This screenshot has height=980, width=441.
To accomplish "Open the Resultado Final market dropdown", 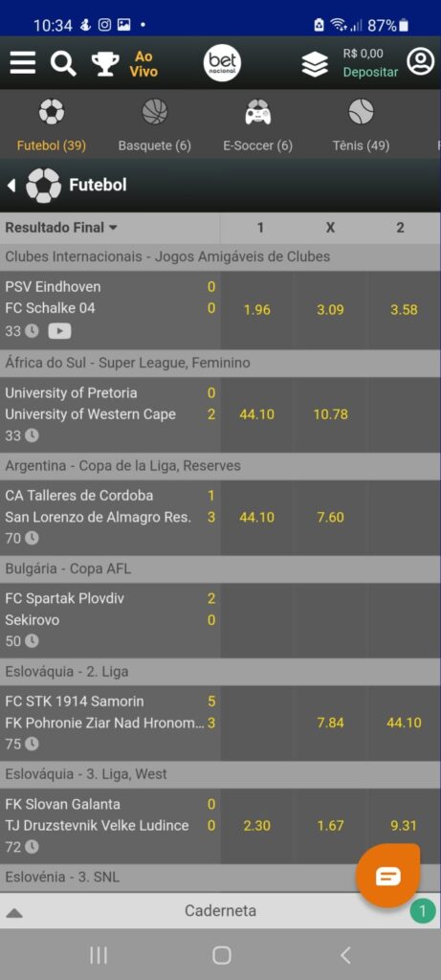I will point(61,228).
